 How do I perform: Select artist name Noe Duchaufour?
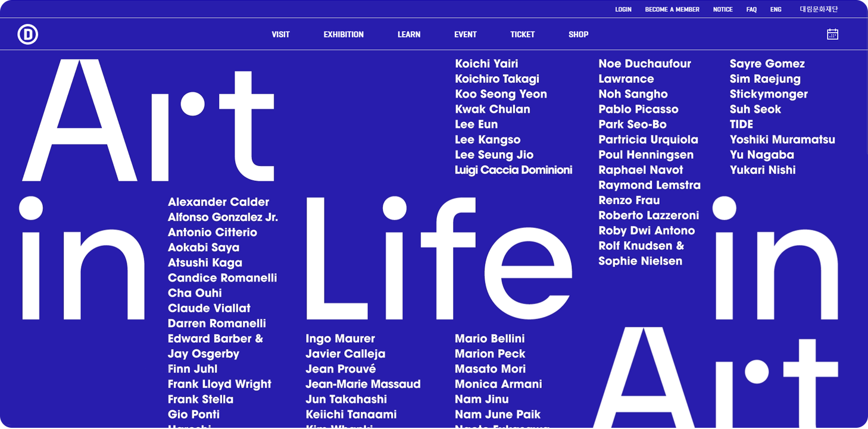coord(645,64)
